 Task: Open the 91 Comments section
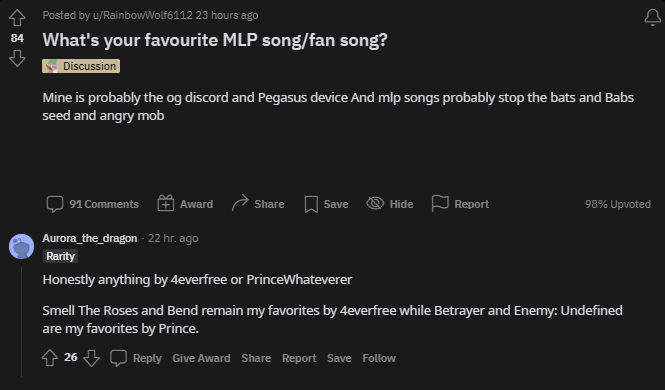[92, 204]
